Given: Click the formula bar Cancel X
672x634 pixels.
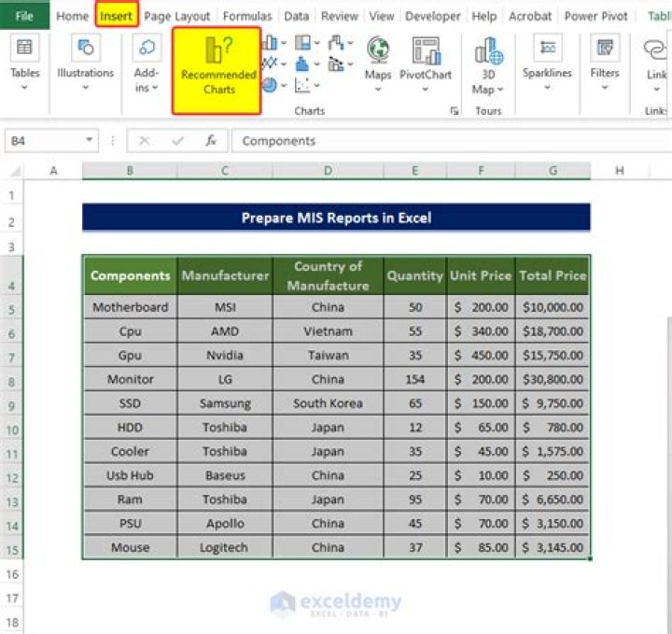Looking at the screenshot, I should click(x=145, y=141).
